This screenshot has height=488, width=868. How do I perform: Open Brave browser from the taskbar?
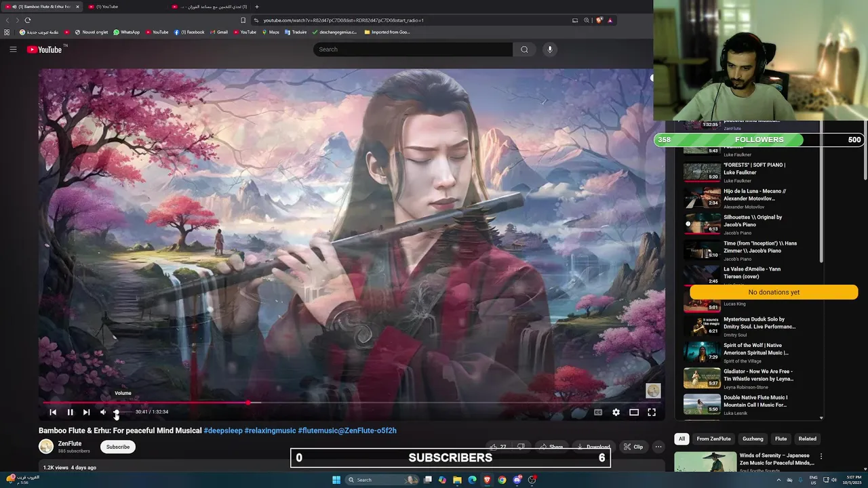tap(487, 480)
